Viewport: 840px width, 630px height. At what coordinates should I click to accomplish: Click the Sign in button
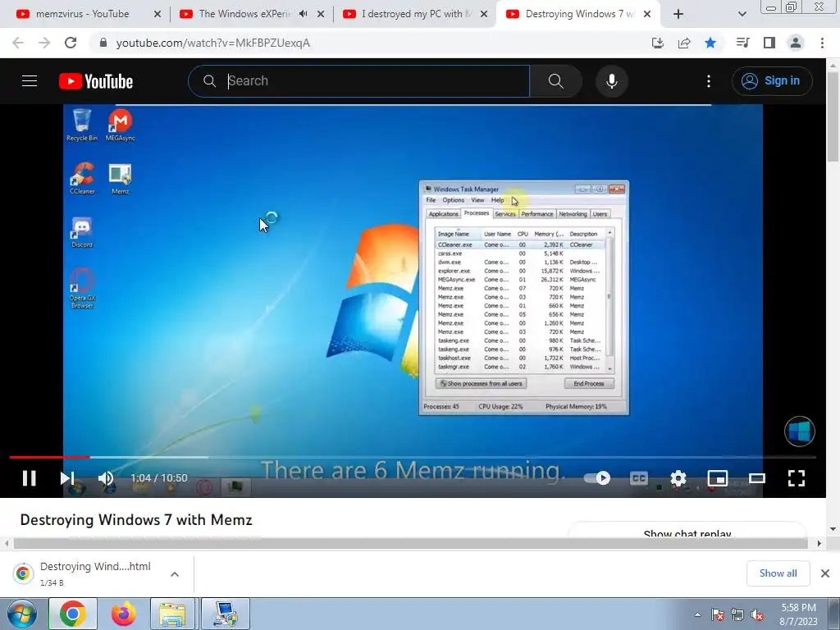tap(772, 81)
